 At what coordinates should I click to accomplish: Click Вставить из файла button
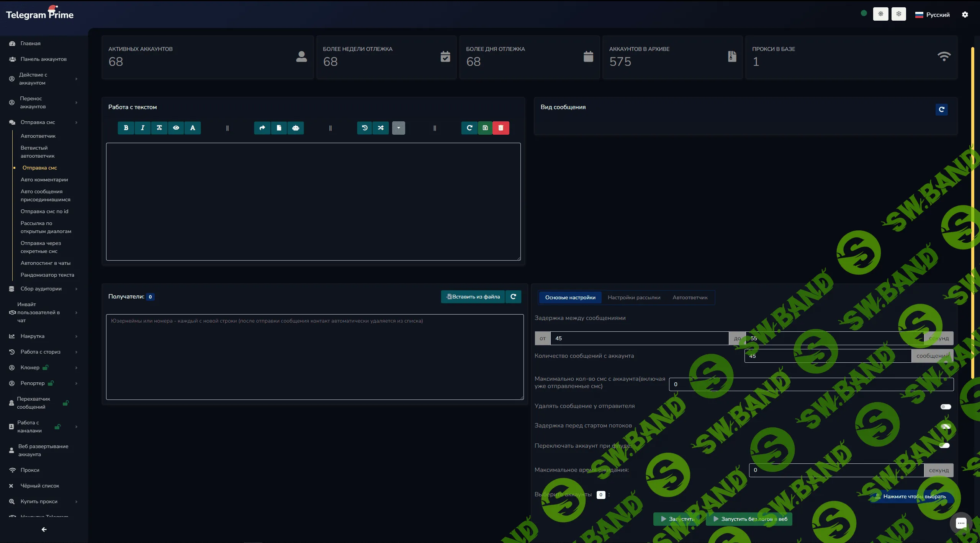(473, 297)
